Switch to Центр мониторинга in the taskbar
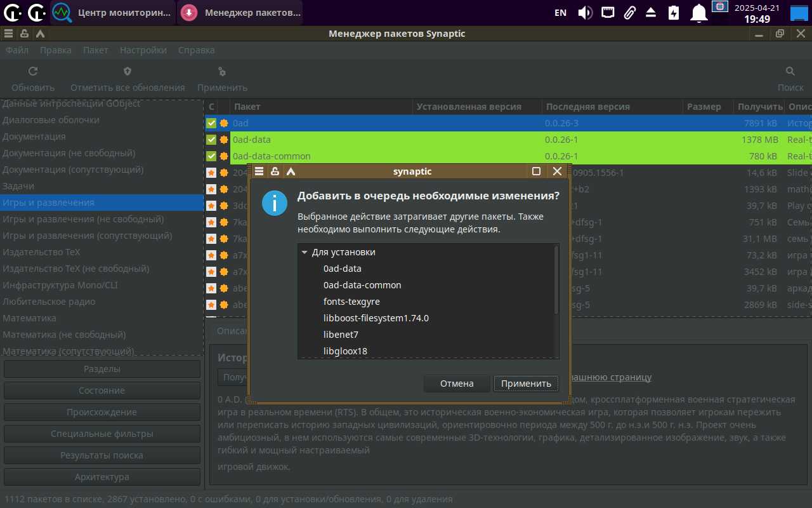This screenshot has width=812, height=508. pyautogui.click(x=113, y=12)
